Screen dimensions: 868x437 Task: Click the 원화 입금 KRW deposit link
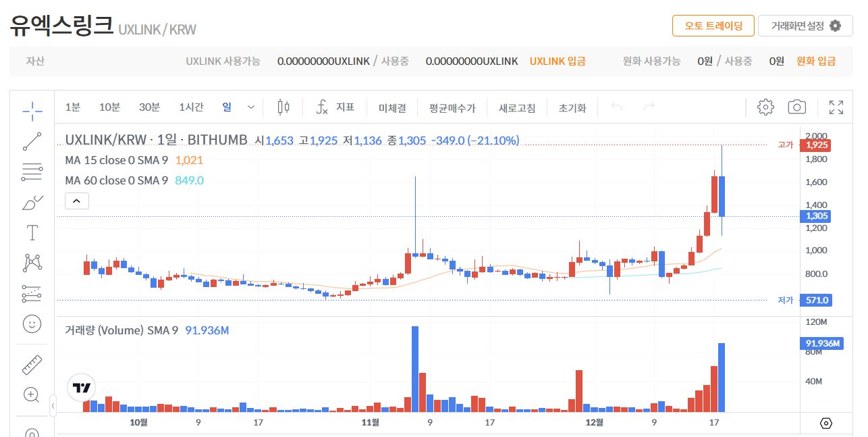(816, 61)
